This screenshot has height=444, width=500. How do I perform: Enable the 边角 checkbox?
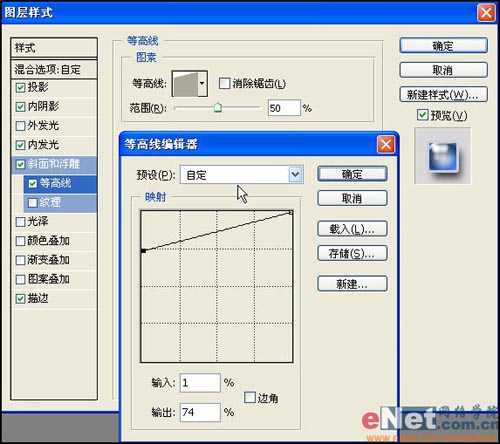(250, 397)
